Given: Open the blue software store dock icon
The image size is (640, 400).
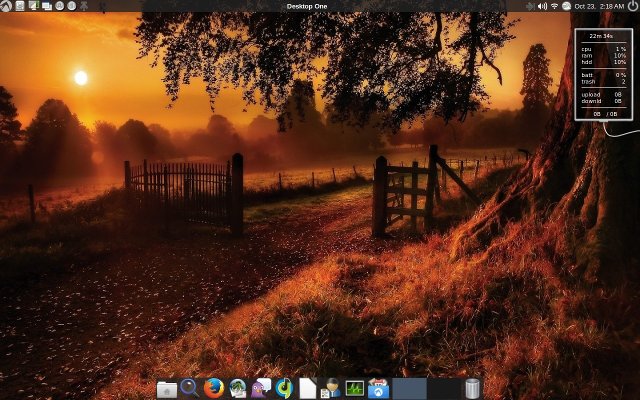Looking at the screenshot, I should (378, 388).
